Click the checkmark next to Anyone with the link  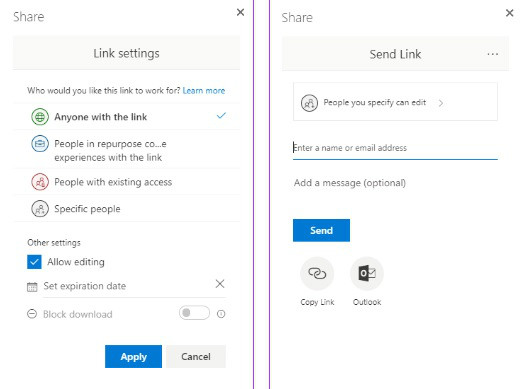click(x=221, y=116)
